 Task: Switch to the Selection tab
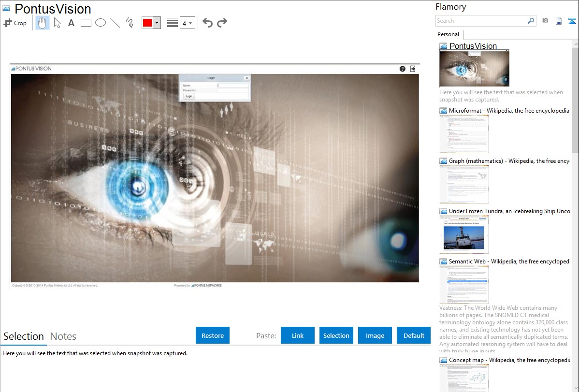click(24, 336)
